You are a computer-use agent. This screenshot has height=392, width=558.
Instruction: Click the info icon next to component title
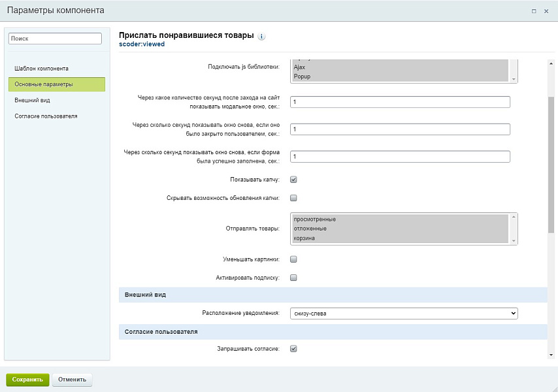click(261, 37)
